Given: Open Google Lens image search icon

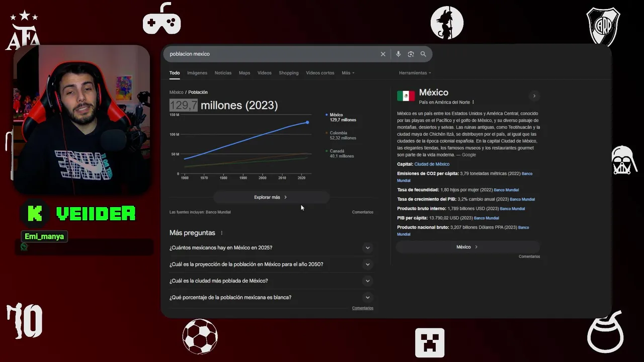Looking at the screenshot, I should click(411, 54).
